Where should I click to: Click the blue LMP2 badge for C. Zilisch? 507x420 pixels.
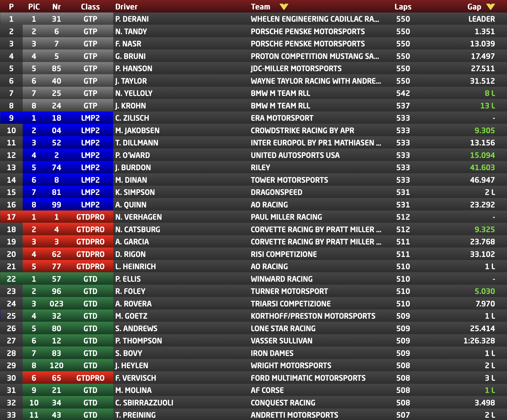[x=90, y=118]
